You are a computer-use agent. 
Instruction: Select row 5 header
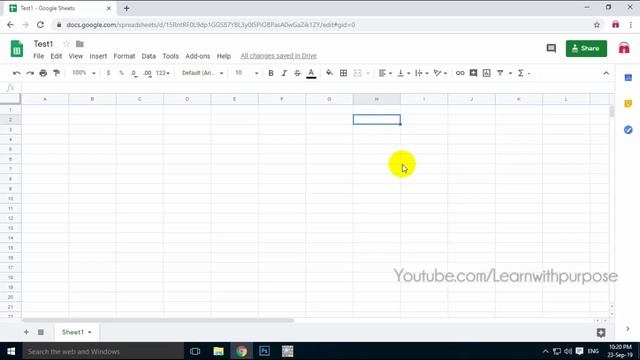coord(10,149)
